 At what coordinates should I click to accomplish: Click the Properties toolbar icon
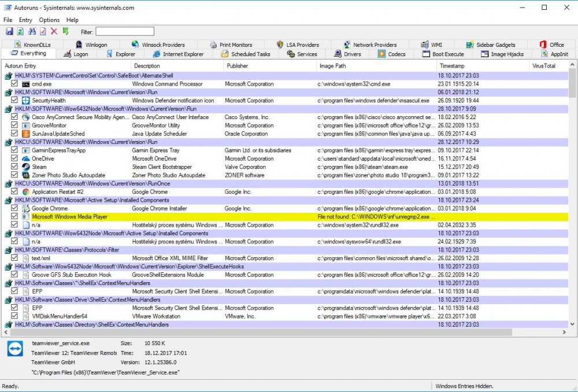tap(43, 31)
